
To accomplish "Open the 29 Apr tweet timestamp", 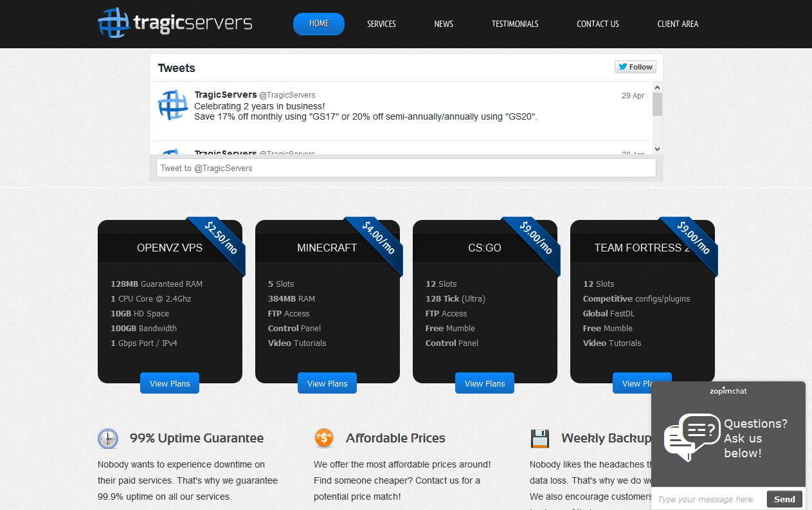I will pos(633,95).
